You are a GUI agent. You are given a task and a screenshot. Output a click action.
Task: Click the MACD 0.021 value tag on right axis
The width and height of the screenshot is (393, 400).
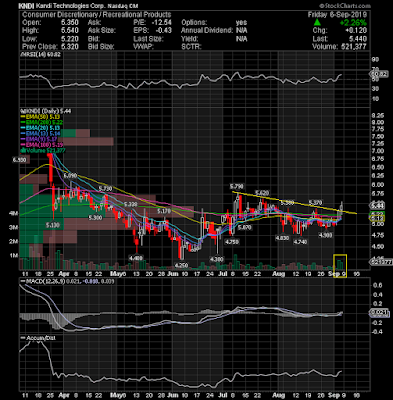(379, 313)
